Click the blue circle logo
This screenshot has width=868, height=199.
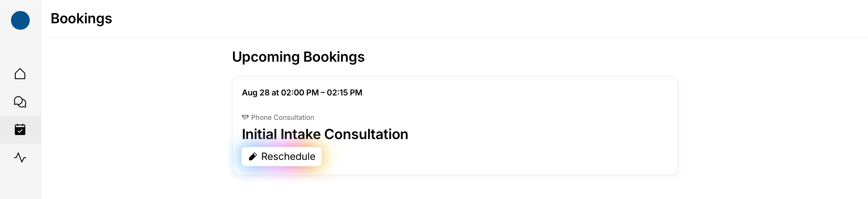(20, 20)
